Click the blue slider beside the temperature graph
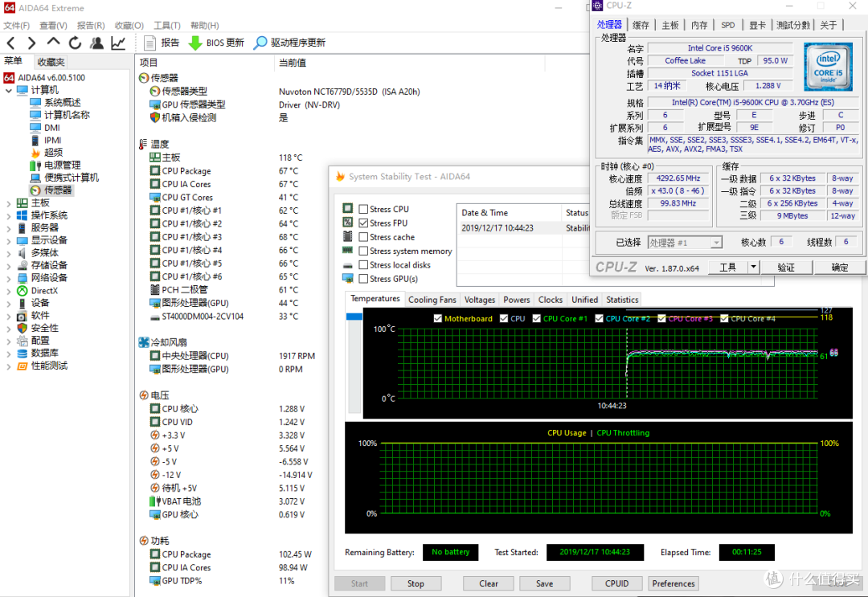 coord(354,317)
